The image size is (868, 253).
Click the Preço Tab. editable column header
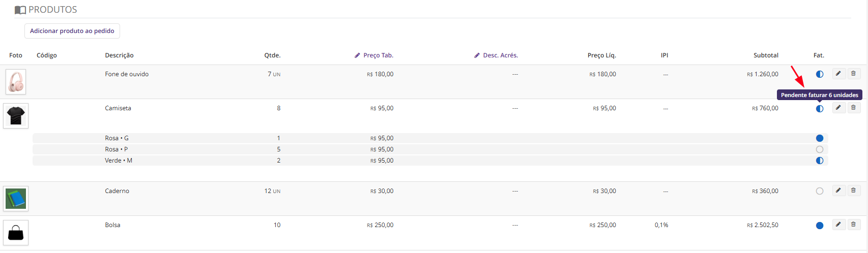point(374,55)
